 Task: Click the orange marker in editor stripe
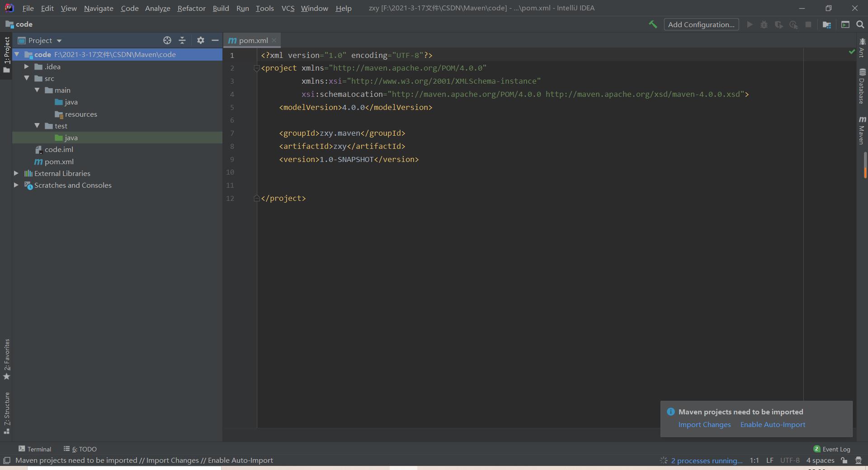click(865, 172)
